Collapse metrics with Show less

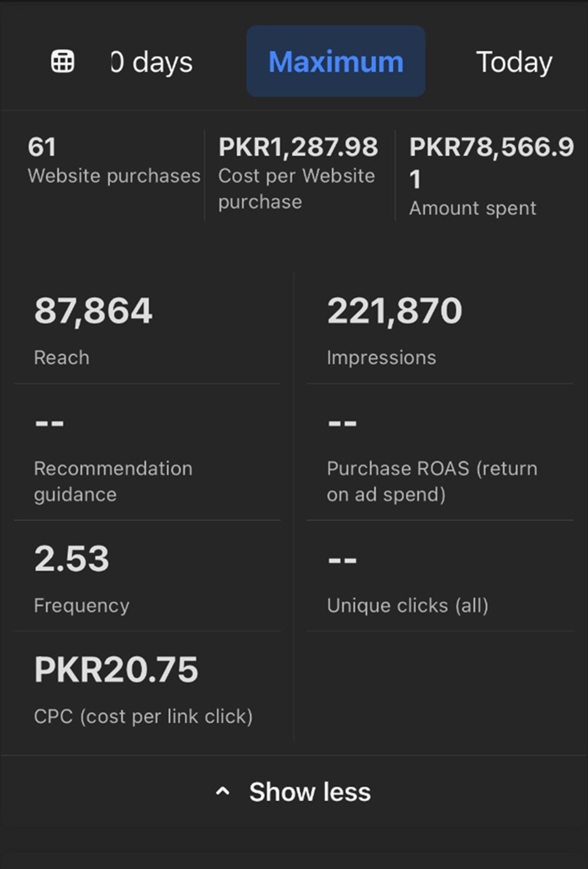310,792
